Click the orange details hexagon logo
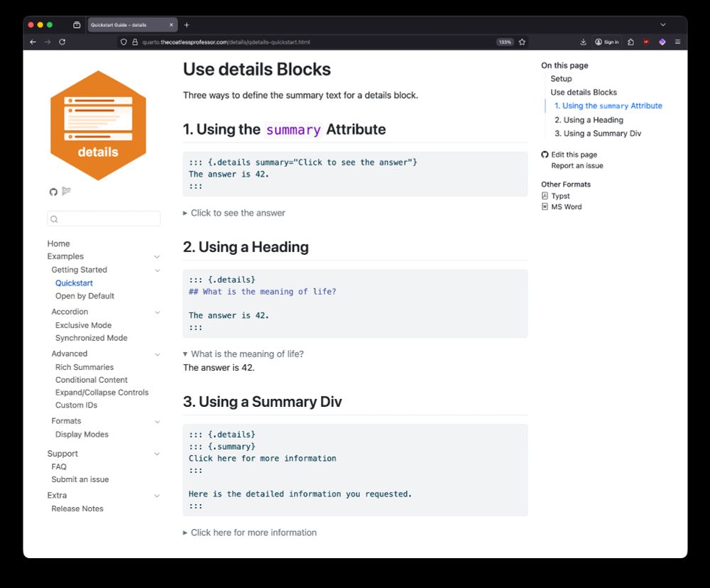This screenshot has width=710, height=588. pyautogui.click(x=99, y=124)
